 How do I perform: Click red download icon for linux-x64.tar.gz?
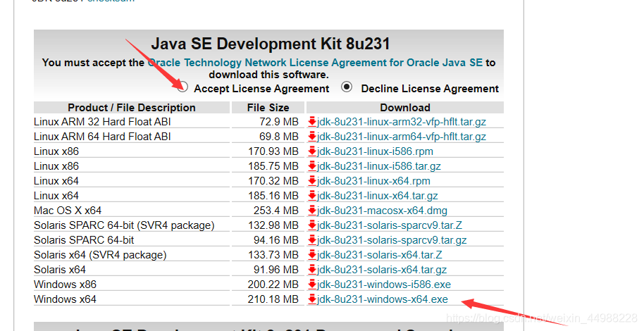coord(312,196)
